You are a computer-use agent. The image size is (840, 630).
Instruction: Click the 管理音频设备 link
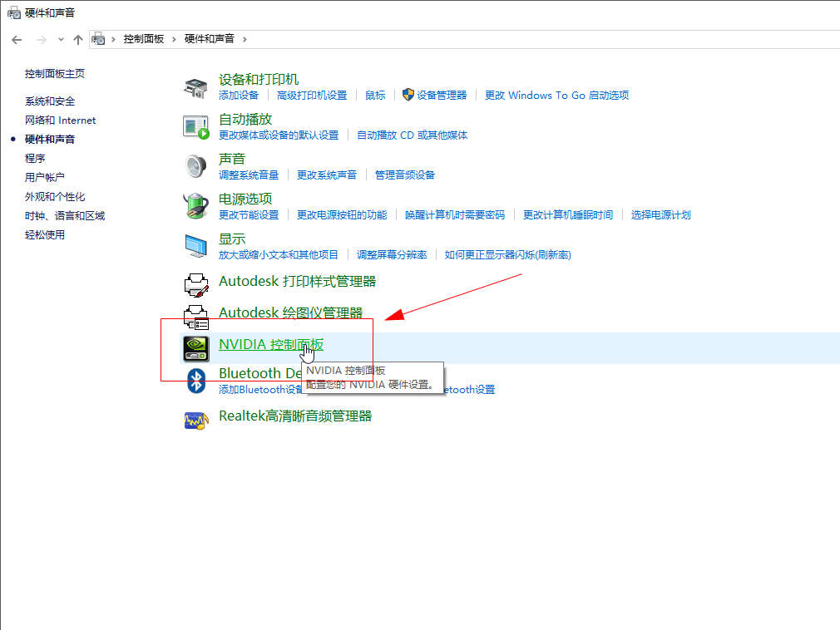(x=405, y=175)
